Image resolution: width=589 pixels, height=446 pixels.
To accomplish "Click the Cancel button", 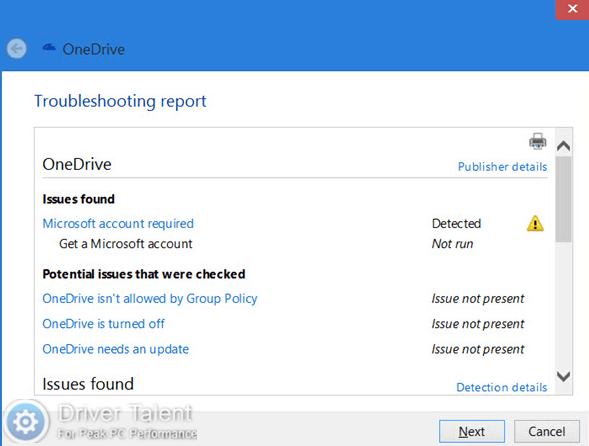I will pyautogui.click(x=547, y=431).
